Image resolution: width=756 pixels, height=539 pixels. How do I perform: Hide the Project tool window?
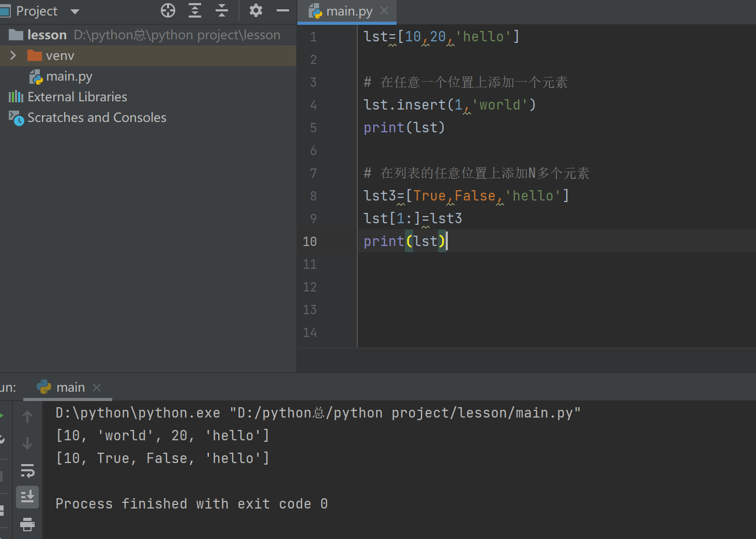[x=283, y=10]
